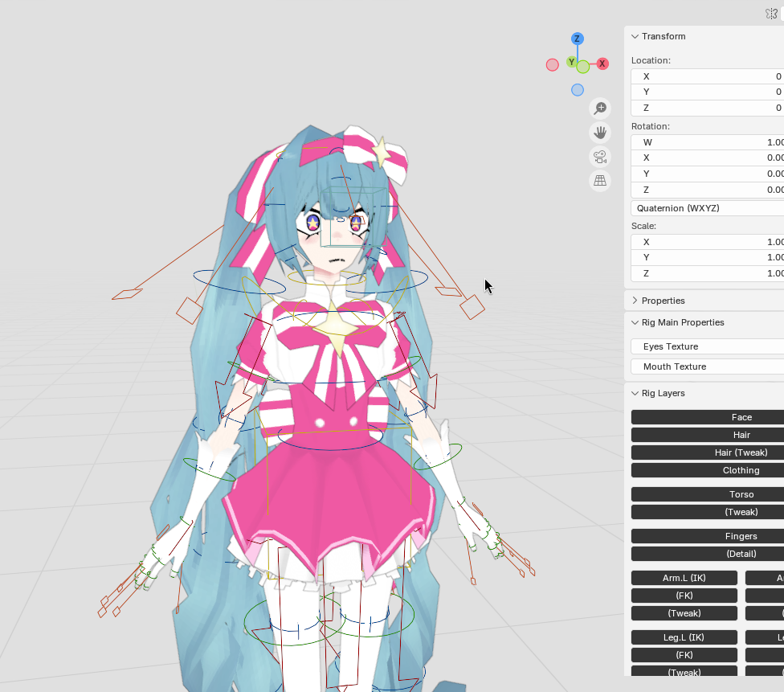Viewport: 784px width, 692px height.
Task: Click the butterfly icon at top right
Action: 771,14
